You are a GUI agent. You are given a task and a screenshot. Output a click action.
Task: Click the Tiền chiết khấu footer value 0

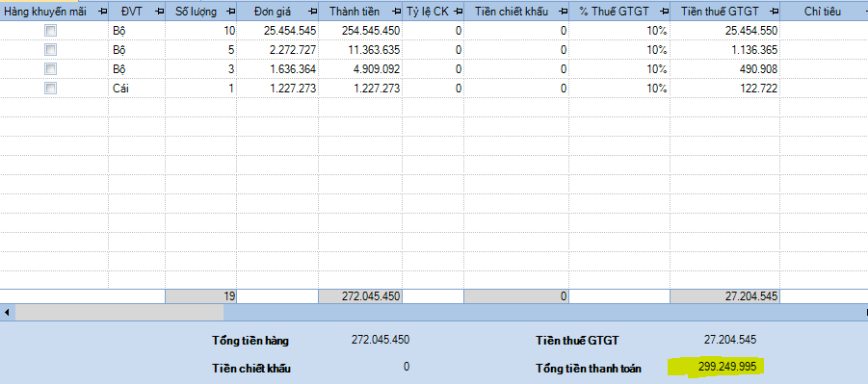(407, 367)
